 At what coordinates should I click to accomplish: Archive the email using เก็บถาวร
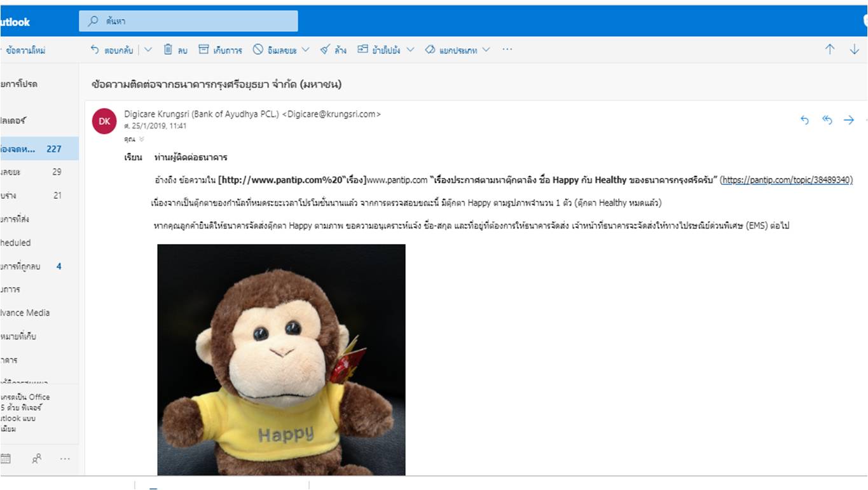pos(220,50)
